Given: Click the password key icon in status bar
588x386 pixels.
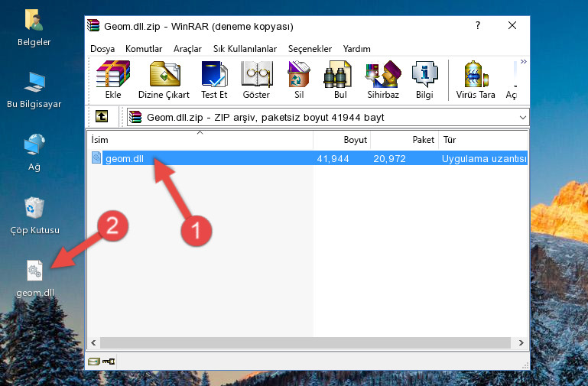Looking at the screenshot, I should tap(109, 362).
